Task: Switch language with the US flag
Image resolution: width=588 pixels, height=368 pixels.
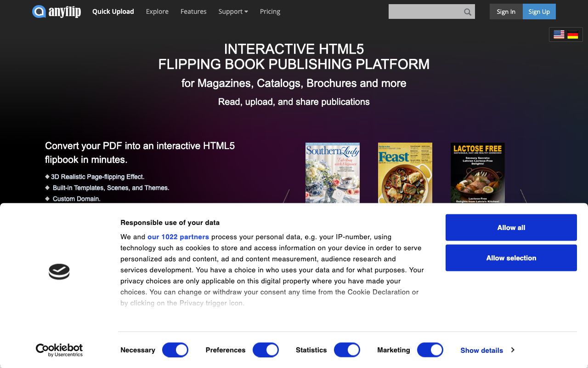Action: click(x=559, y=34)
